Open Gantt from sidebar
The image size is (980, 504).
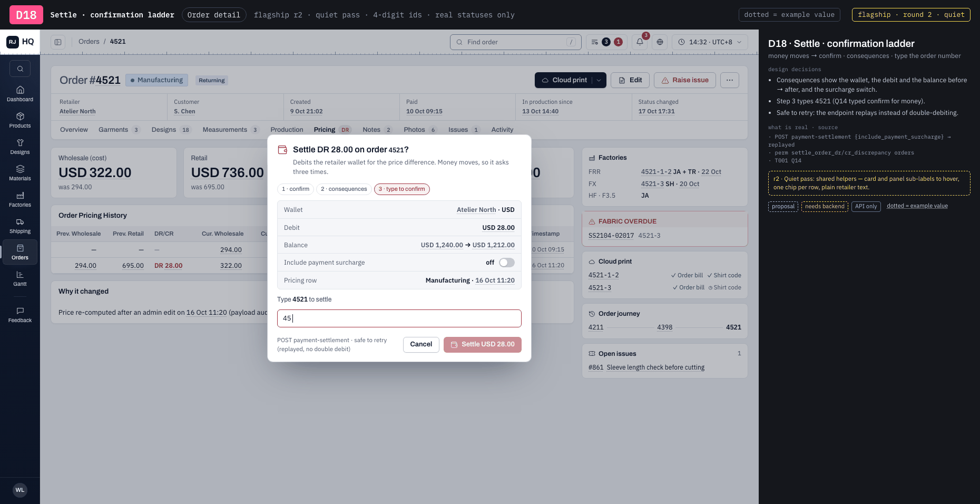pyautogui.click(x=20, y=278)
